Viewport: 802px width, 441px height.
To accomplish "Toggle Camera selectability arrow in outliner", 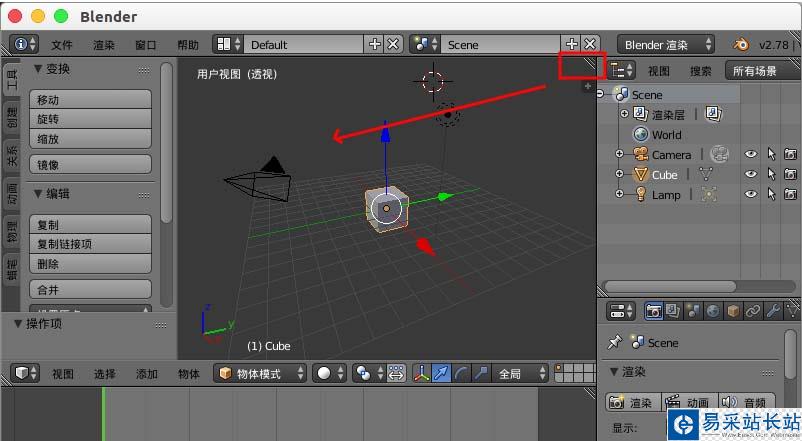I will click(771, 154).
